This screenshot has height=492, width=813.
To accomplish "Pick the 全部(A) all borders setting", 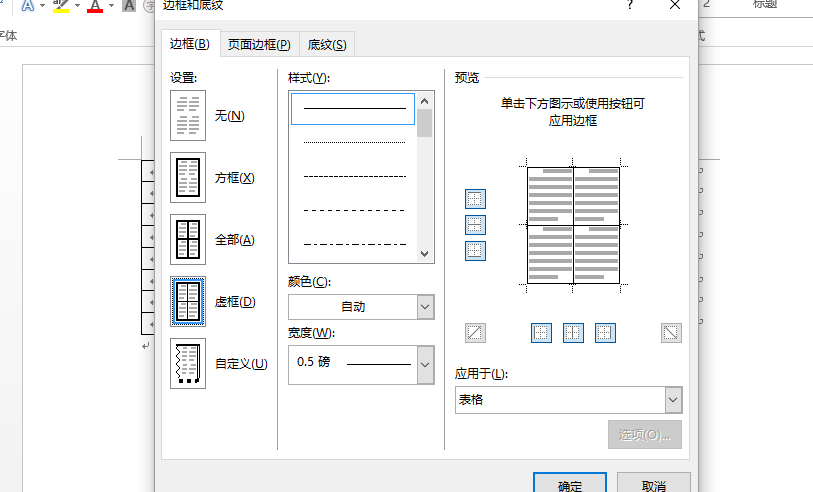I will tap(188, 240).
